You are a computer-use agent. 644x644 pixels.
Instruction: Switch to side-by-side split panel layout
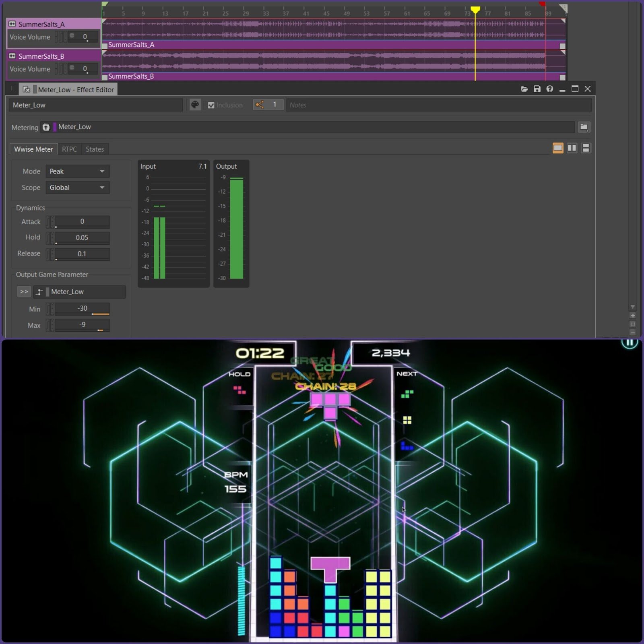pos(572,148)
